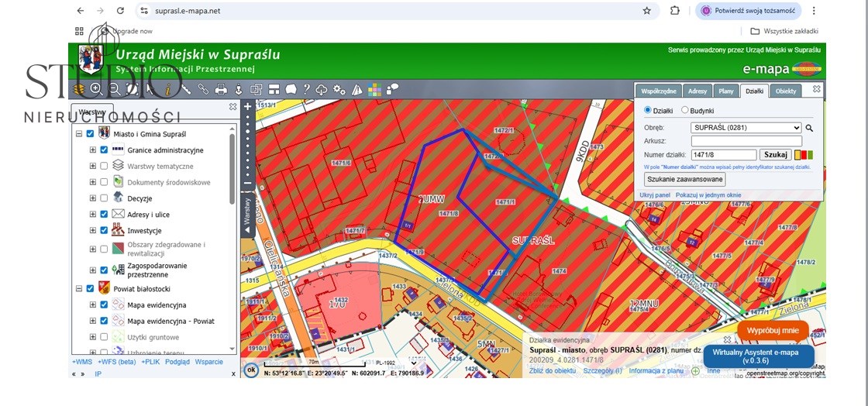Click the magnifier icon next to Obręb
The height and width of the screenshot is (406, 868).
[810, 128]
